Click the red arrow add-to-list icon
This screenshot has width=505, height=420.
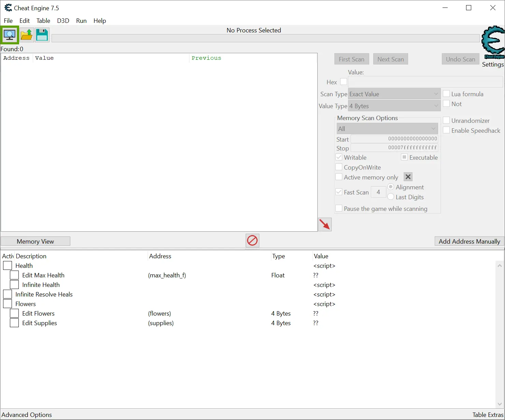(x=324, y=225)
